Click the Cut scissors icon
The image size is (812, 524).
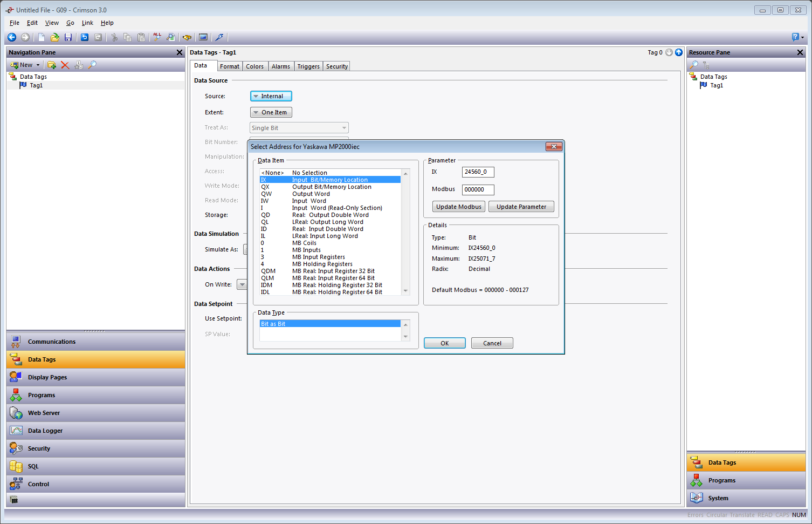114,37
